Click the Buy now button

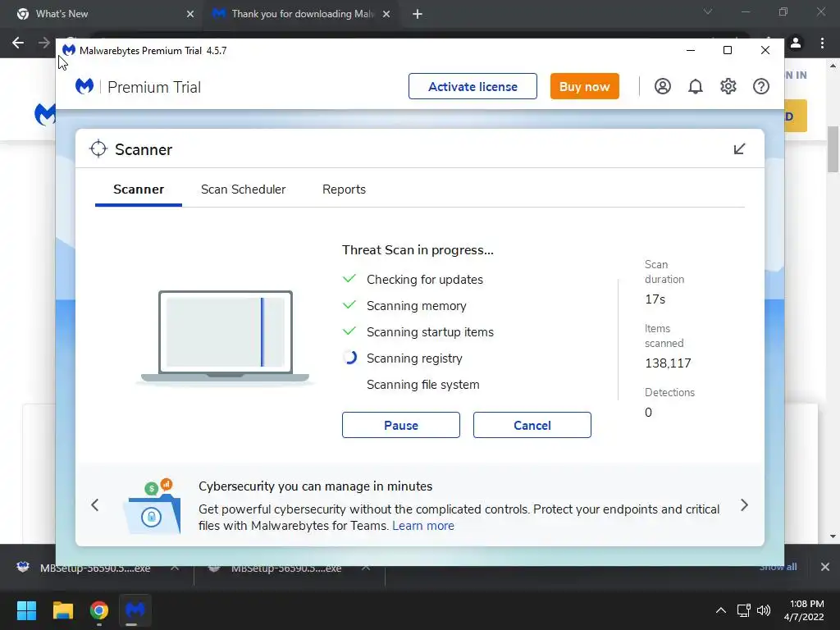(584, 86)
